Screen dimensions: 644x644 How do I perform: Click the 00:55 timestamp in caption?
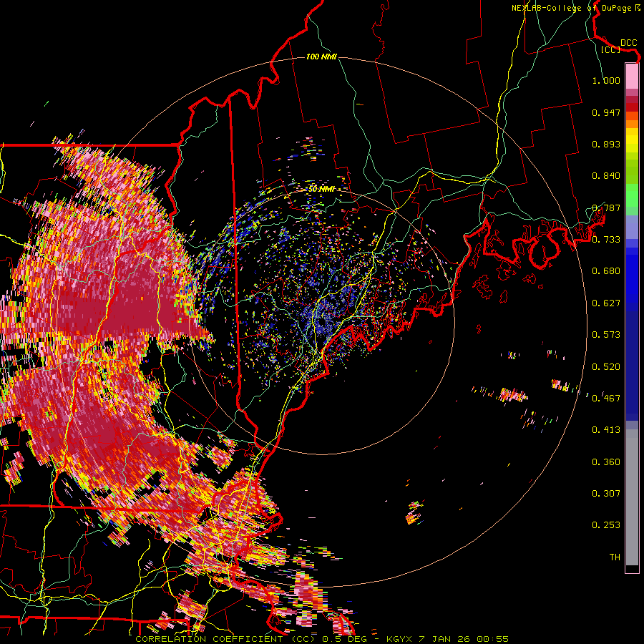pos(493,639)
